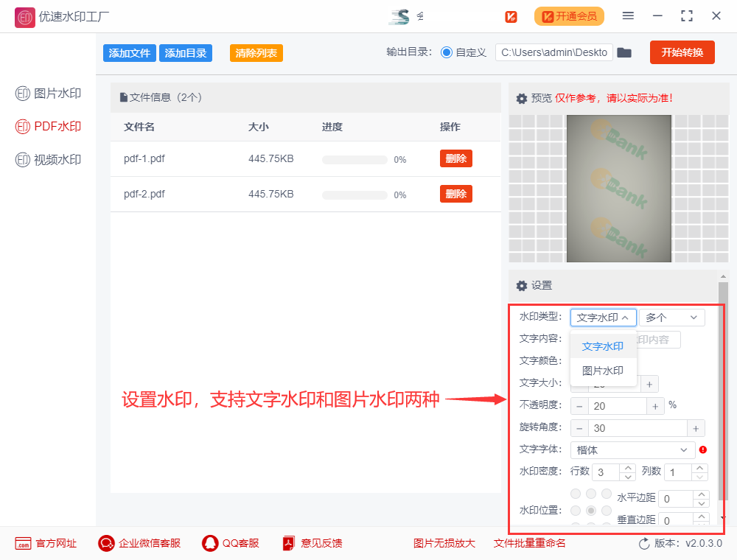737x560 pixels.
Task: Click 清除列表 button
Action: pyautogui.click(x=256, y=53)
